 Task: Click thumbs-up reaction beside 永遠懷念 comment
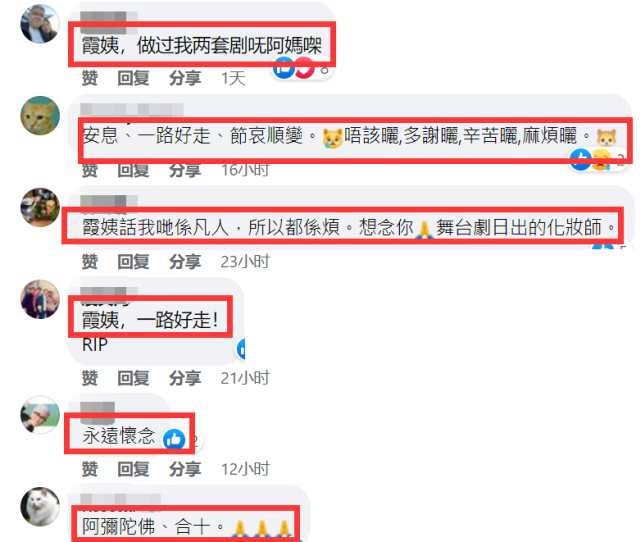(174, 440)
